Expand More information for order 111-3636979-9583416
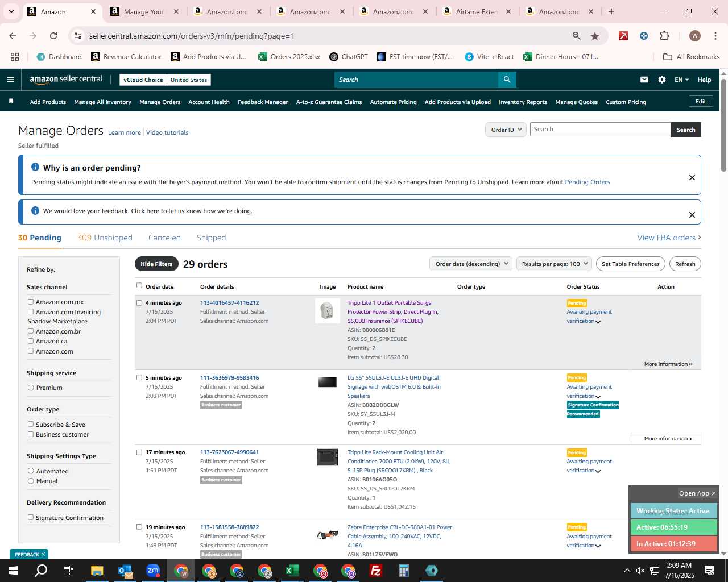 pyautogui.click(x=668, y=438)
